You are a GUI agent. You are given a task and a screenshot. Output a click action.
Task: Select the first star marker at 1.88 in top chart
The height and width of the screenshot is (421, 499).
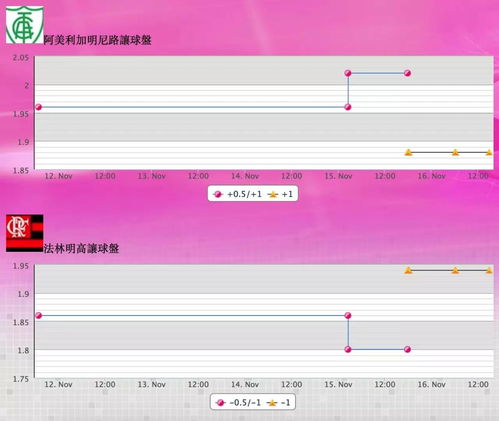(408, 152)
